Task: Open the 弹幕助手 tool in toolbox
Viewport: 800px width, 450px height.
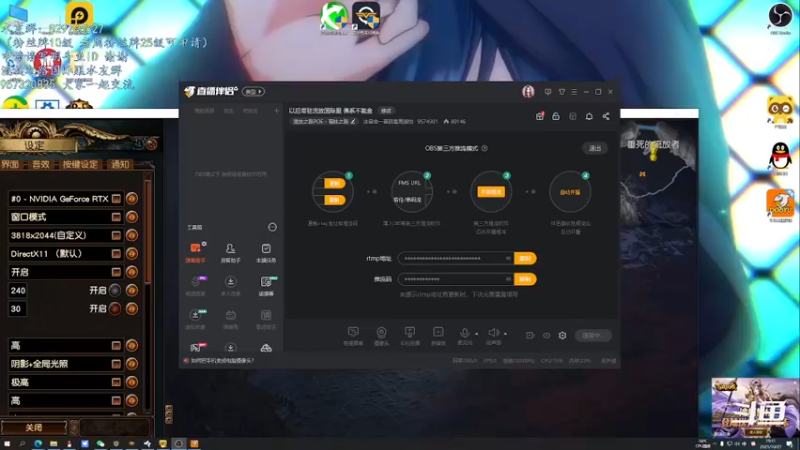Action: pyautogui.click(x=195, y=253)
